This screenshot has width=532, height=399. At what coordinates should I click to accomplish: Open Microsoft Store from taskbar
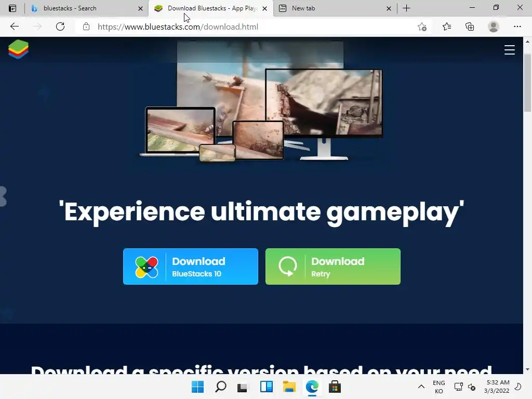pos(335,387)
